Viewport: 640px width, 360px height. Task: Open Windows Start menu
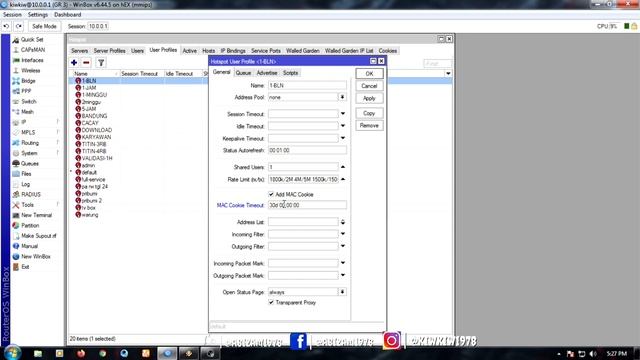12,353
